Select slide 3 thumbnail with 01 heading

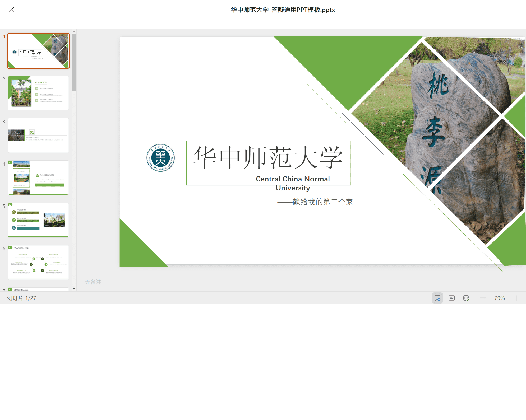tap(39, 135)
